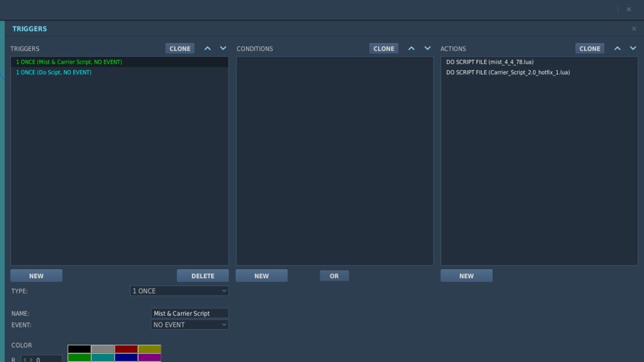644x362 pixels.
Task: Move selected trigger down in Triggers list
Action: [223, 48]
